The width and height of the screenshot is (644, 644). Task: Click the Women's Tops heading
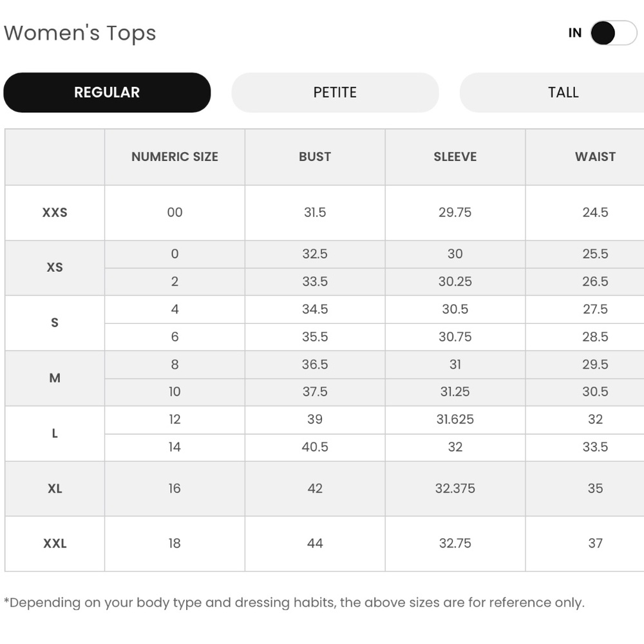80,33
